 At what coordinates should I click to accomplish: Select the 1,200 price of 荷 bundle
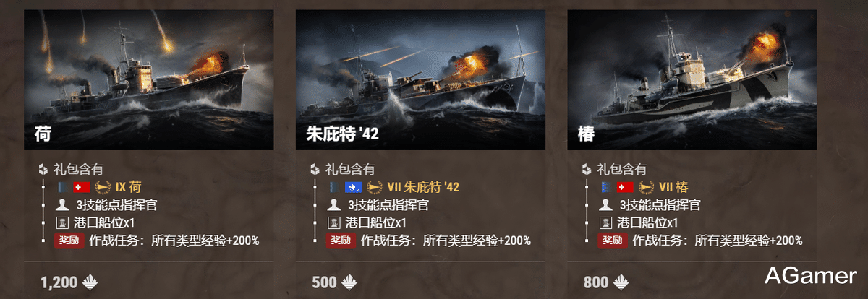click(59, 282)
